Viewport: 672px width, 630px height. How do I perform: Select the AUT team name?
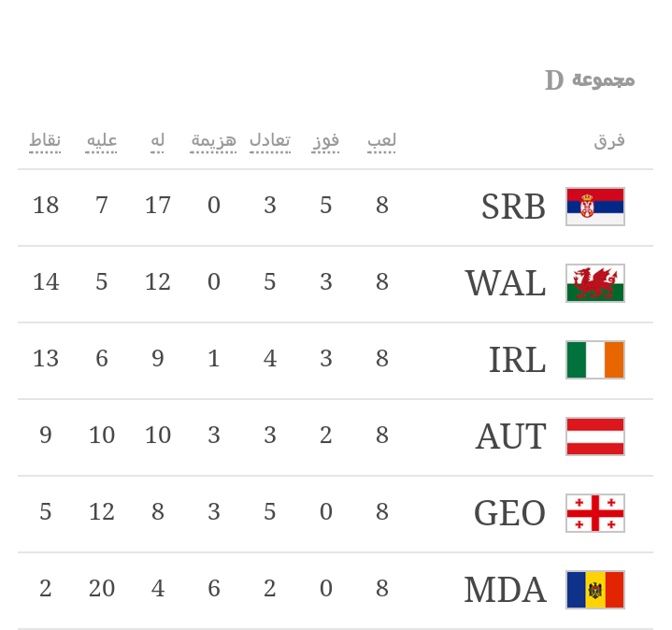510,437
